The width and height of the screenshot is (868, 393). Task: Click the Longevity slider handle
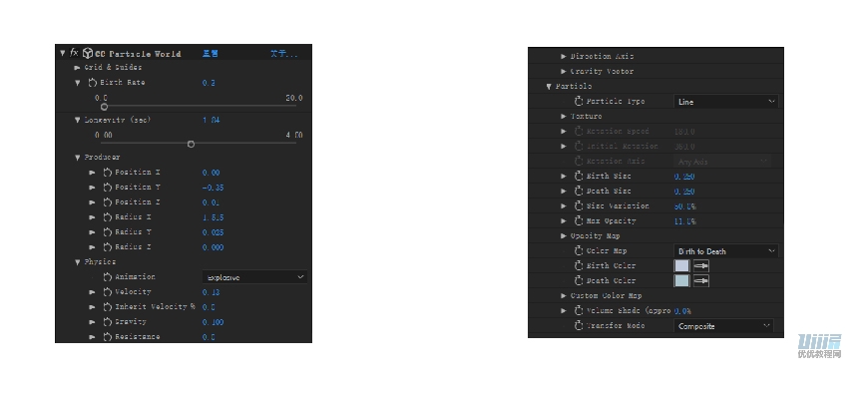[x=191, y=145]
